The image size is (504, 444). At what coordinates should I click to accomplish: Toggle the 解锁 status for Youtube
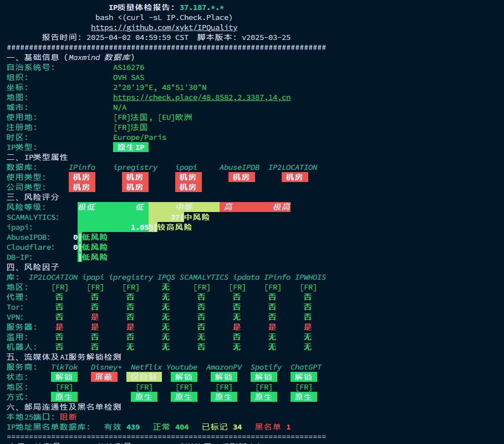pos(184,377)
